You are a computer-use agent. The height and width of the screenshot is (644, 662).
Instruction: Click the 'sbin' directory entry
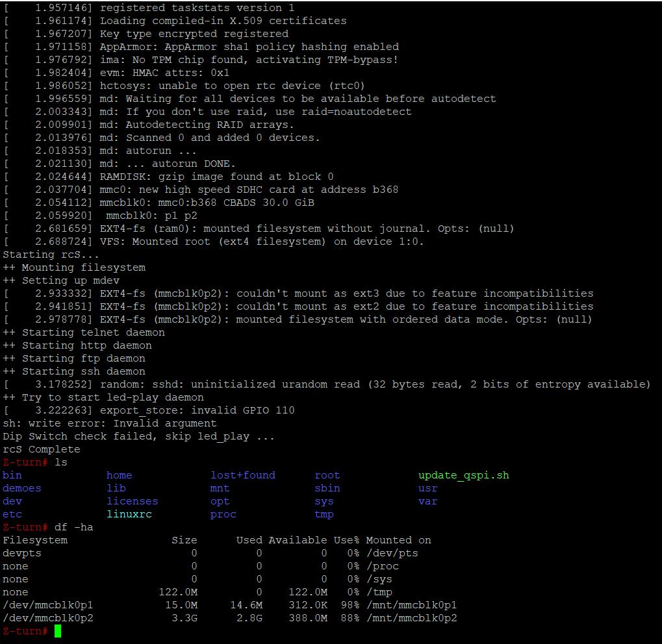pyautogui.click(x=327, y=488)
